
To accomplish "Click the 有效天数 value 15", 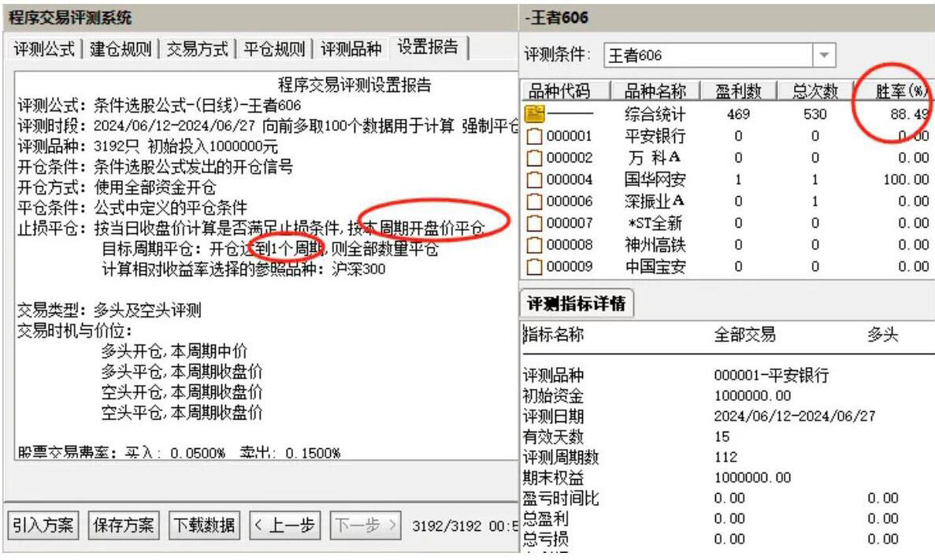I will 722,436.
